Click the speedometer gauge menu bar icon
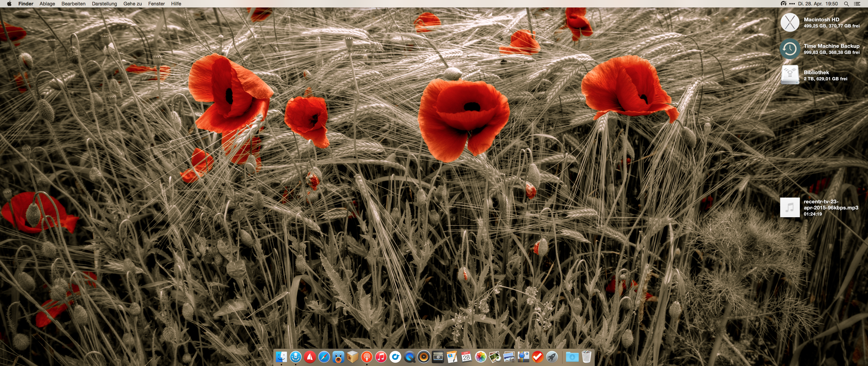Screen dimensions: 868x366 (x=783, y=4)
